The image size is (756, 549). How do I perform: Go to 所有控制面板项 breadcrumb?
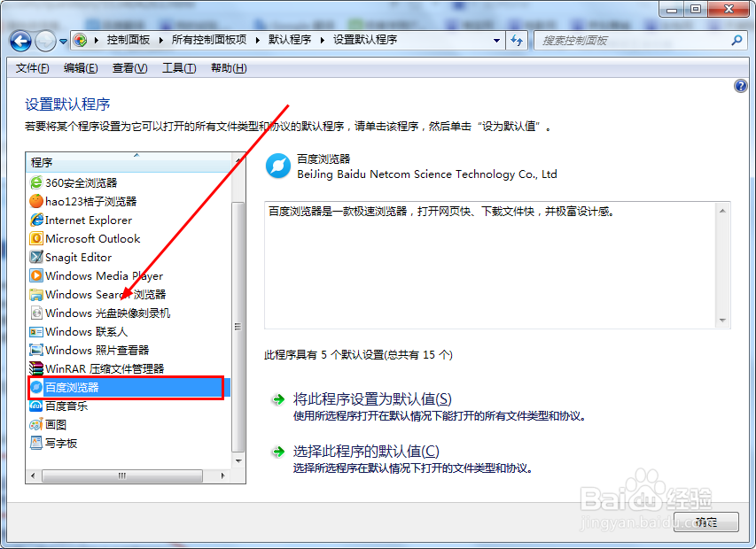point(209,40)
